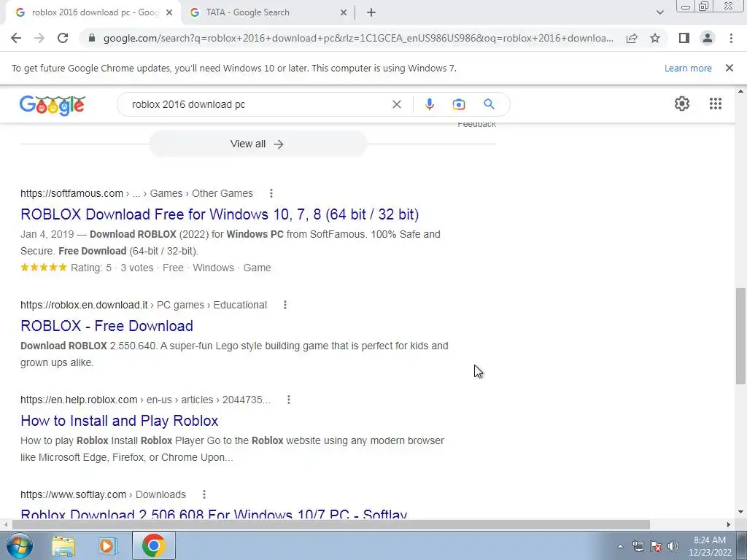This screenshot has width=747, height=560.
Task: Open more options for roblox.en.download.it result
Action: [285, 305]
